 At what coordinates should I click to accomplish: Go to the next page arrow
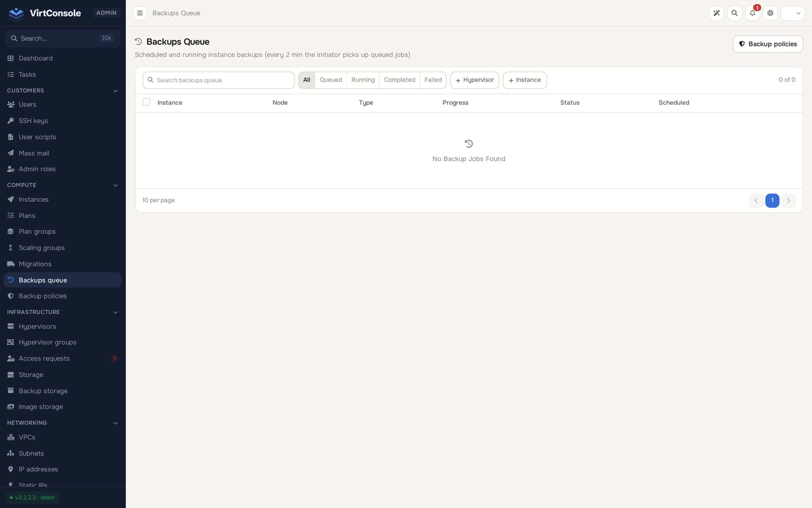click(788, 201)
